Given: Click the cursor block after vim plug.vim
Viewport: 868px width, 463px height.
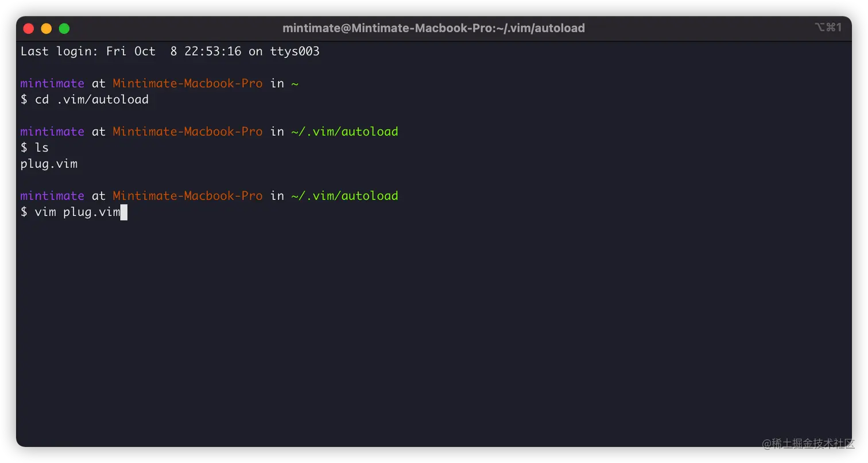Looking at the screenshot, I should click(x=124, y=213).
